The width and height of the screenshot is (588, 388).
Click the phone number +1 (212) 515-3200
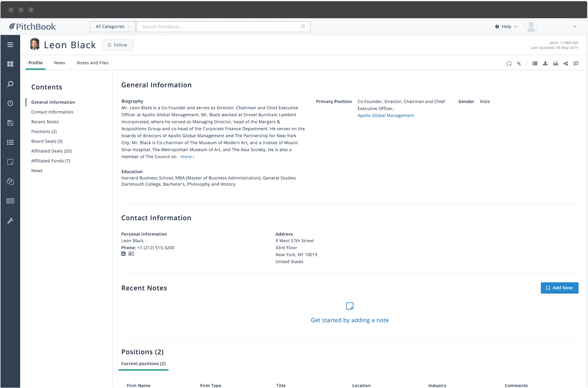click(156, 248)
